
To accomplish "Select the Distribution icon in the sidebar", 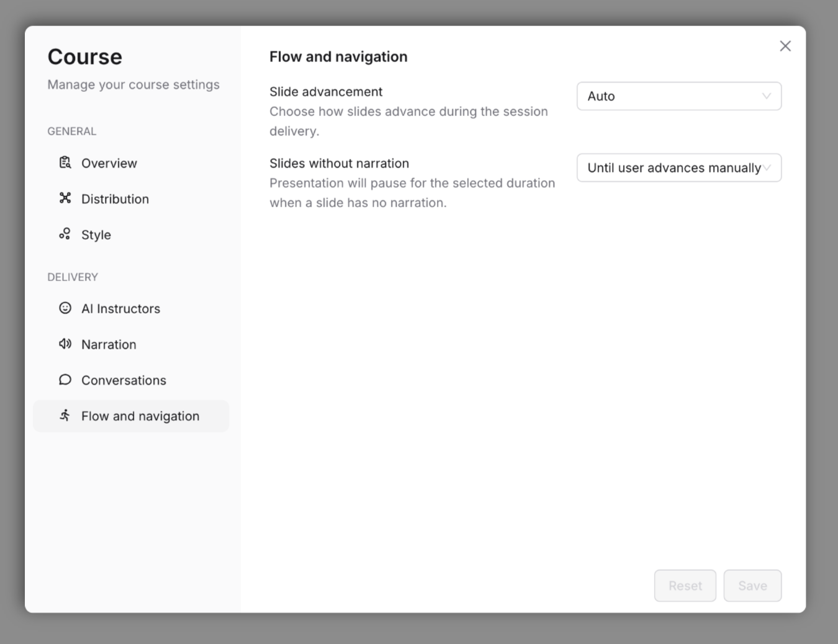I will coord(65,198).
